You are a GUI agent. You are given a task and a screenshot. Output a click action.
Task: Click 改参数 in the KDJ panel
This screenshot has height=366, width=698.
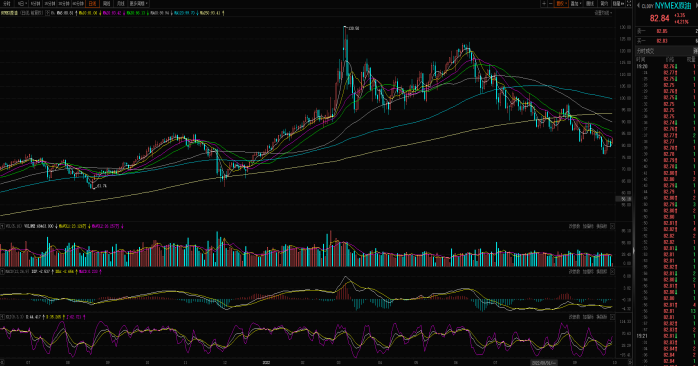click(574, 317)
